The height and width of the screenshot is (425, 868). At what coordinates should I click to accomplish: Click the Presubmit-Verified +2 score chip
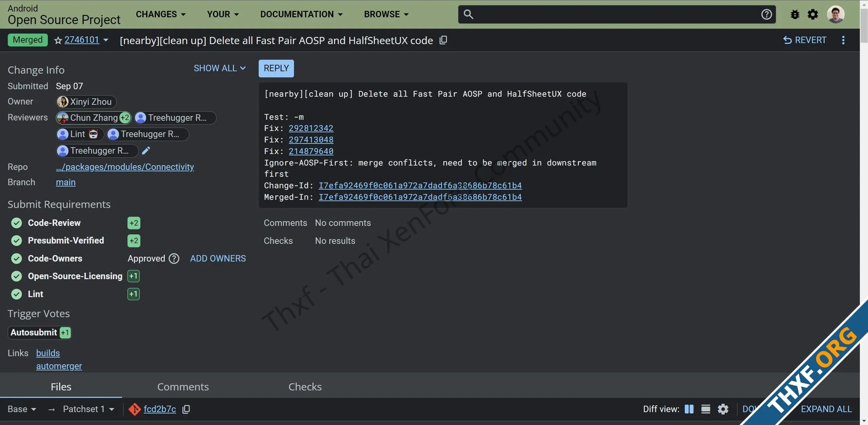click(134, 240)
